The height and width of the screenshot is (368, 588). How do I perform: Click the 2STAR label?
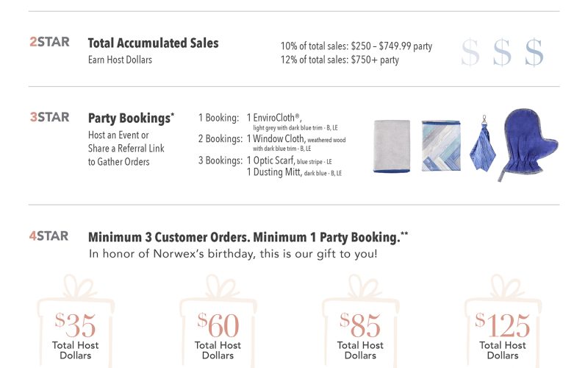pos(49,42)
